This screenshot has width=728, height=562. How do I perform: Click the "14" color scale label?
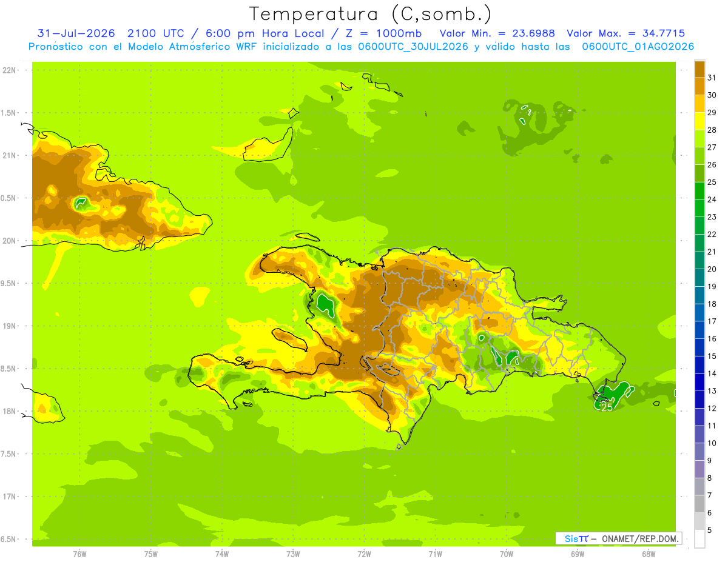(x=712, y=373)
